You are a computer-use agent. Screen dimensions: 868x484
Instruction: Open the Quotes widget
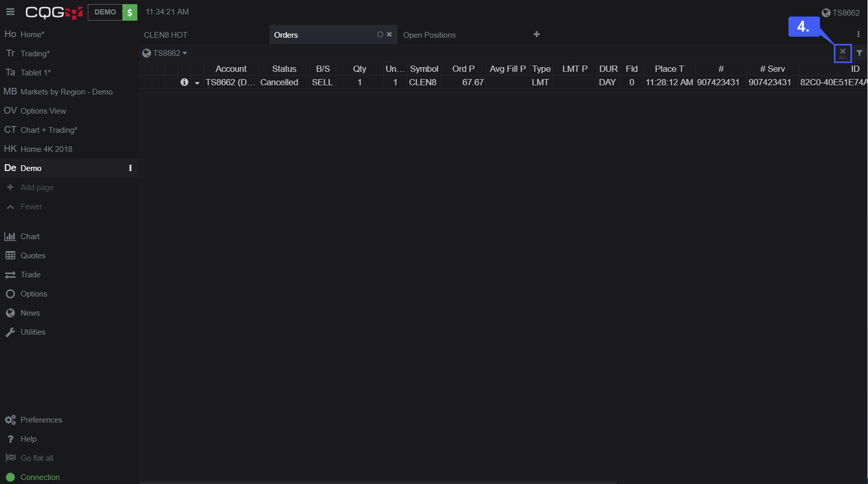(x=69, y=256)
